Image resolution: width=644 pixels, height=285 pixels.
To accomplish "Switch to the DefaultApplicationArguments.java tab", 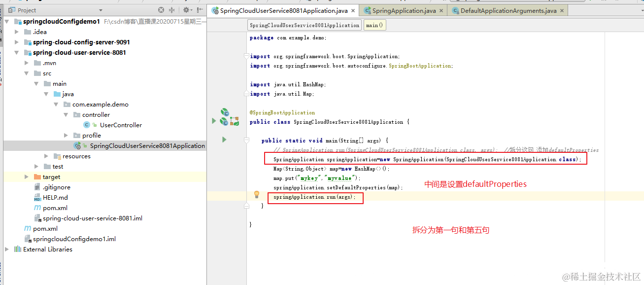I will coord(508,10).
